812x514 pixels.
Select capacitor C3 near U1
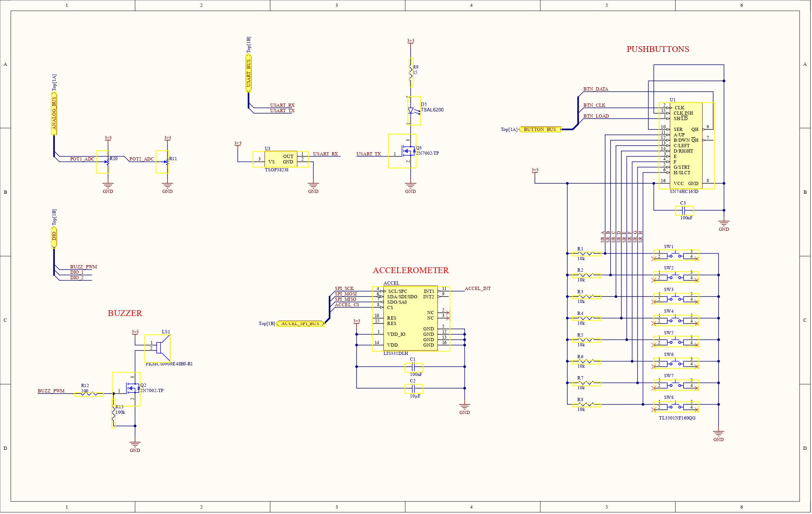pos(684,211)
